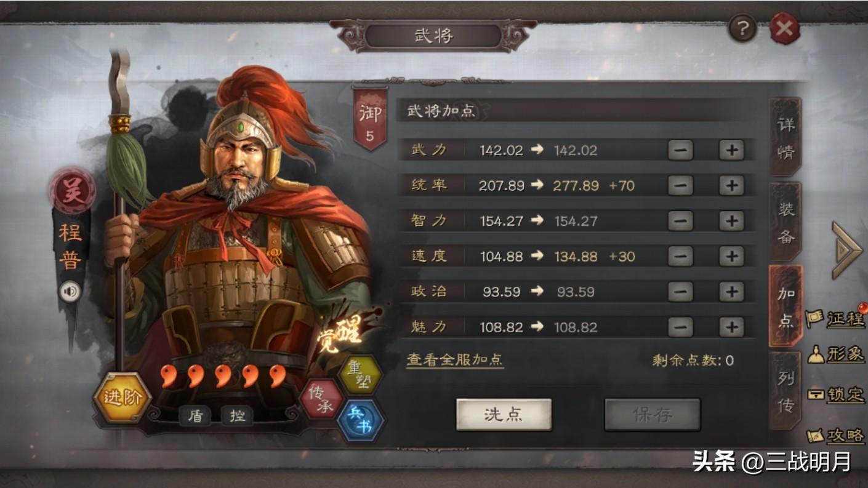Open the 传承 inheritance hexagon icon
This screenshot has width=868, height=488.
tap(321, 399)
